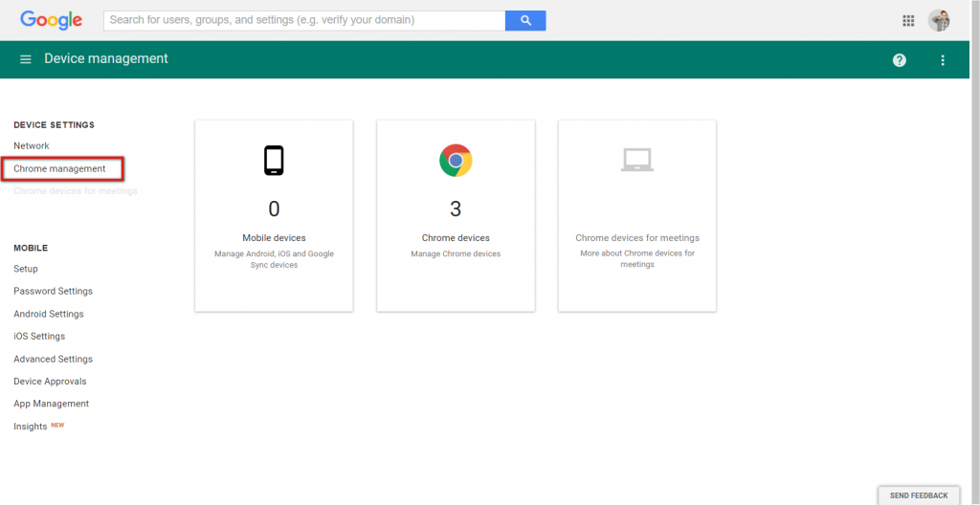The image size is (980, 505).
Task: Select greyed Chrome devices for meetings sidebar link
Action: [x=76, y=190]
